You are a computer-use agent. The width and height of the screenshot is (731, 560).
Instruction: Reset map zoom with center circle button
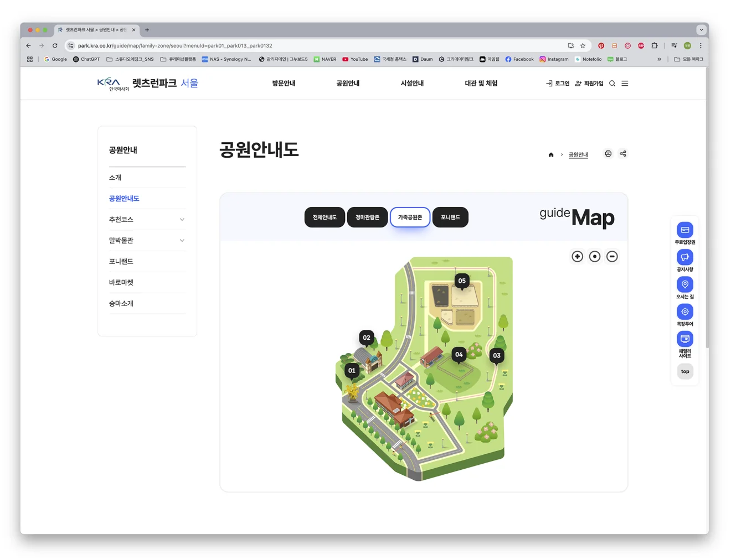[595, 256]
